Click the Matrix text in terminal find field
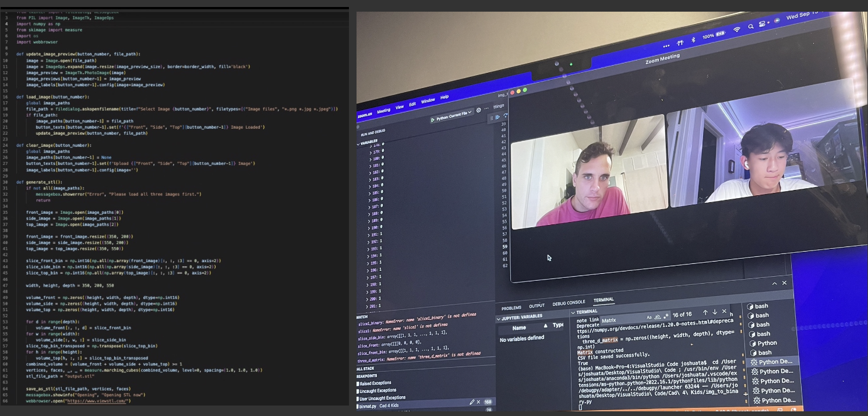Image resolution: width=868 pixels, height=416 pixels. (x=609, y=320)
